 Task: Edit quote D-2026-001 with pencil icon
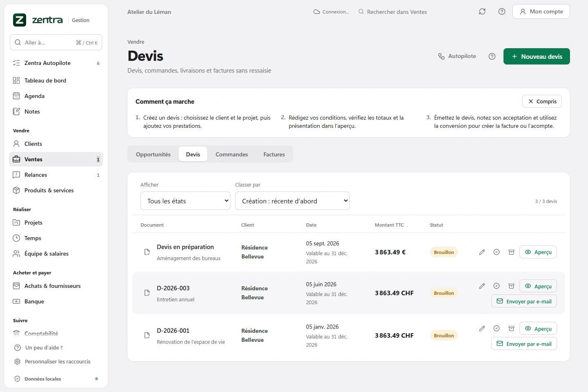click(482, 328)
